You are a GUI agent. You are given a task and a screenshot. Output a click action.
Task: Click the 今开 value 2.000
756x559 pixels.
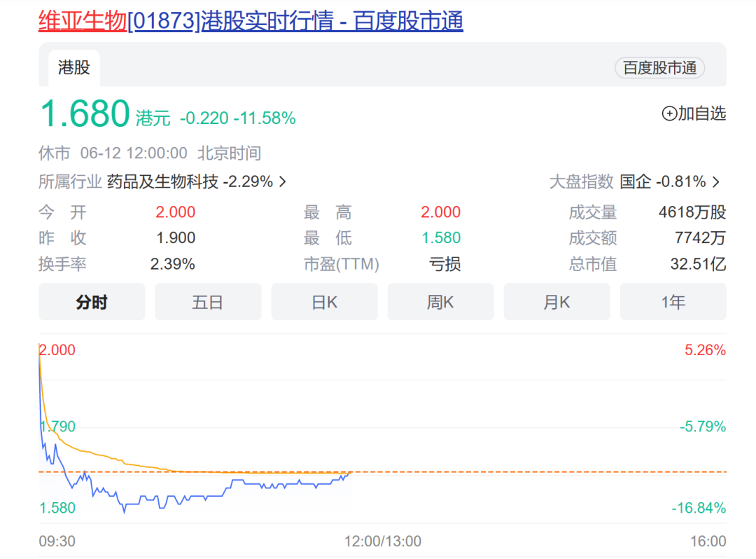pos(175,212)
